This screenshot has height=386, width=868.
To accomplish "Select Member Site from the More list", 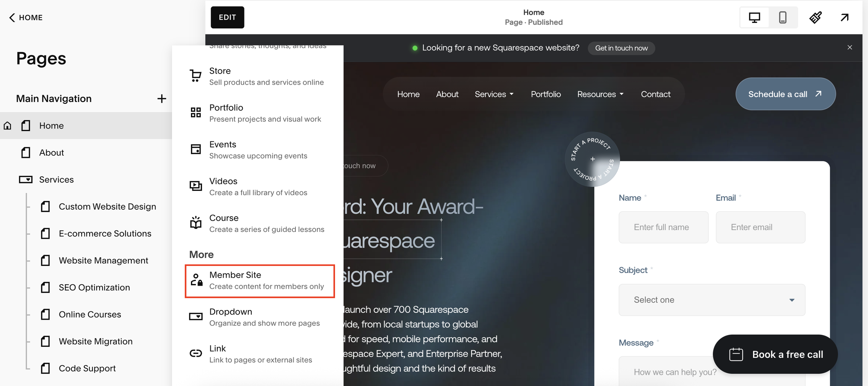I will point(260,281).
